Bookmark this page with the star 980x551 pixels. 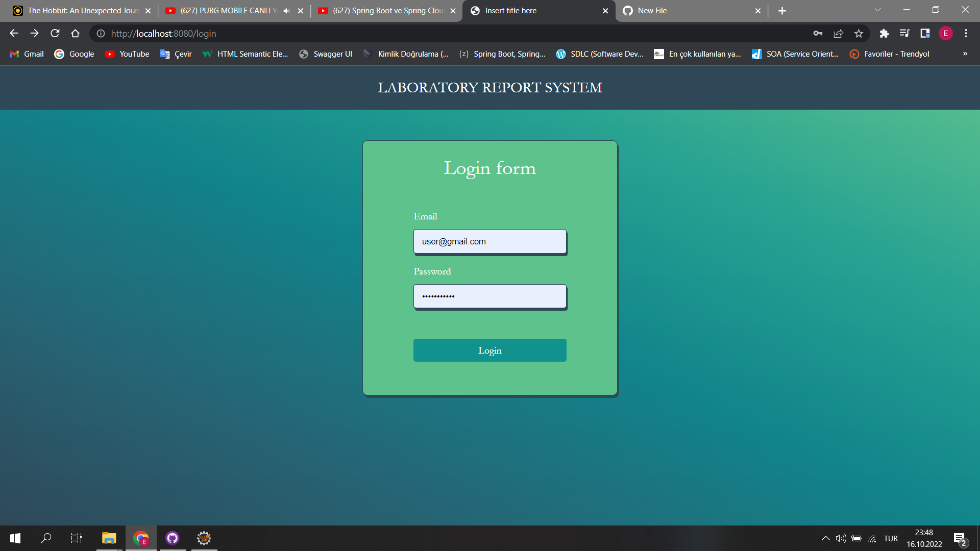(x=859, y=33)
